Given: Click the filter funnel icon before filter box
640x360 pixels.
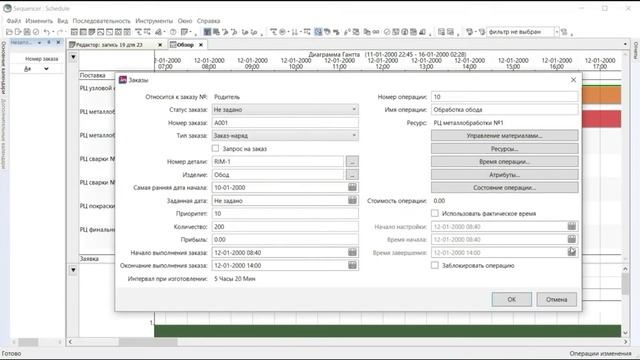Looking at the screenshot, I should [482, 32].
